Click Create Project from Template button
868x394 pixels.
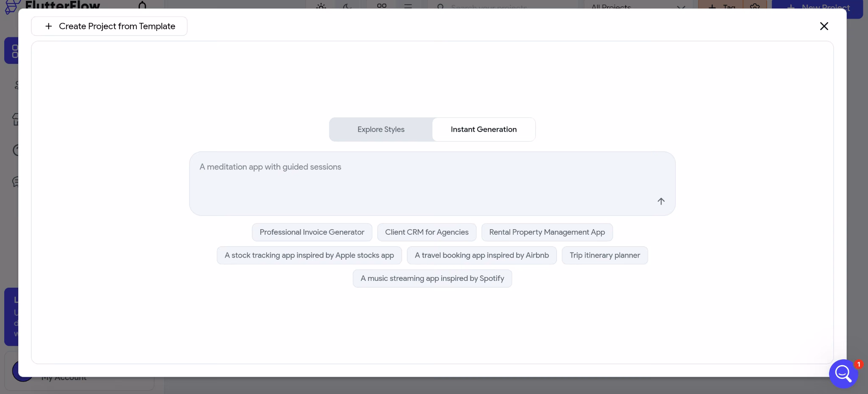click(x=109, y=26)
